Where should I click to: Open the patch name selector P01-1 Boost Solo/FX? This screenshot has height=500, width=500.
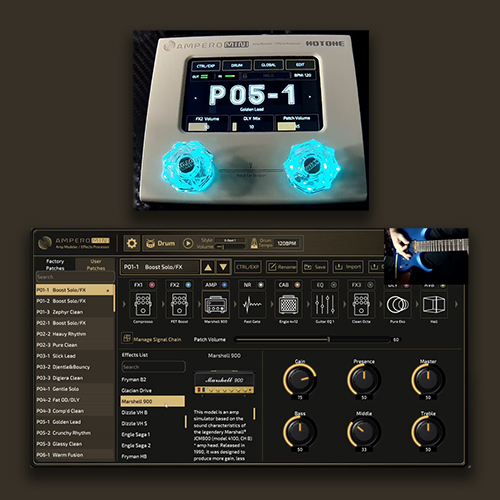[160, 267]
